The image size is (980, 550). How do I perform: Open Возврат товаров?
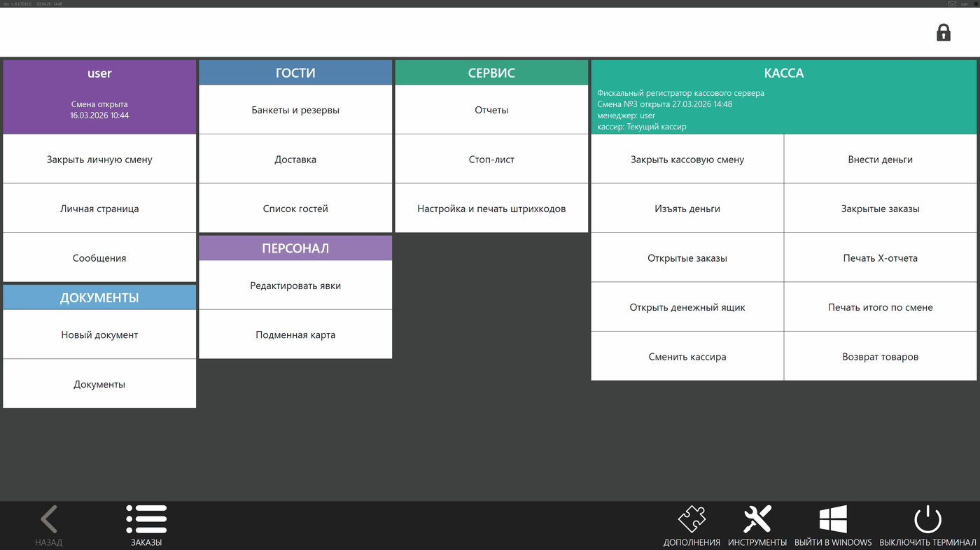pyautogui.click(x=880, y=357)
